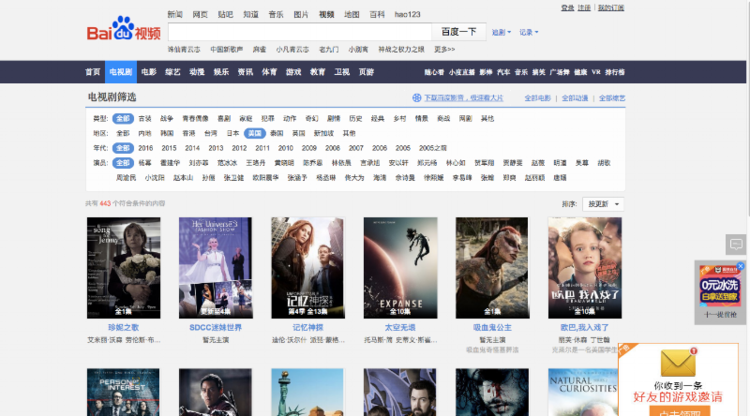Open the 知道 link above search box
This screenshot has height=416, width=750.
point(251,14)
